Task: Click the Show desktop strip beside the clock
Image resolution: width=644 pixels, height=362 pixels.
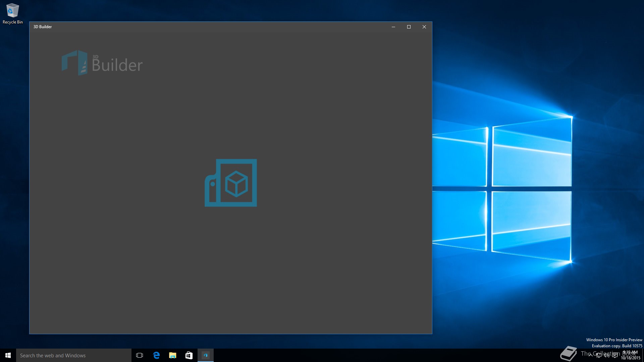Action: tap(643, 355)
